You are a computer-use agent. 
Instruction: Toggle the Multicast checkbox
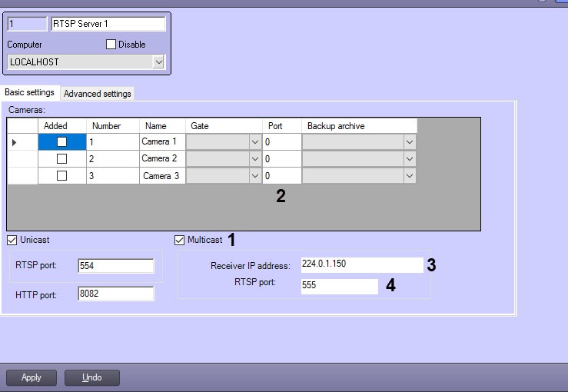180,241
